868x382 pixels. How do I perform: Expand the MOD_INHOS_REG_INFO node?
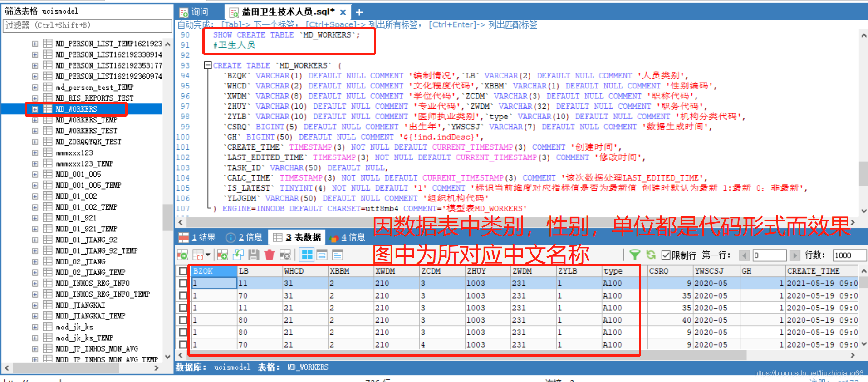click(35, 283)
